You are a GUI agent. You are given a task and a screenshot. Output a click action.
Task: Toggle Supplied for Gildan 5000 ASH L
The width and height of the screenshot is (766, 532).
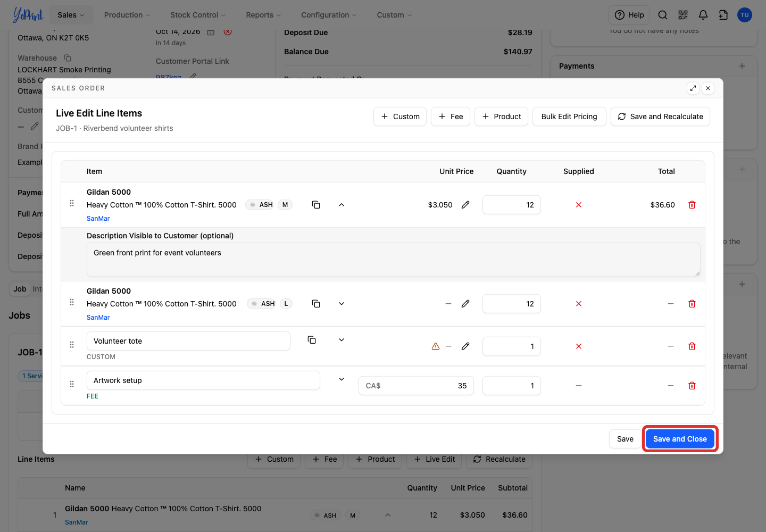tap(579, 304)
